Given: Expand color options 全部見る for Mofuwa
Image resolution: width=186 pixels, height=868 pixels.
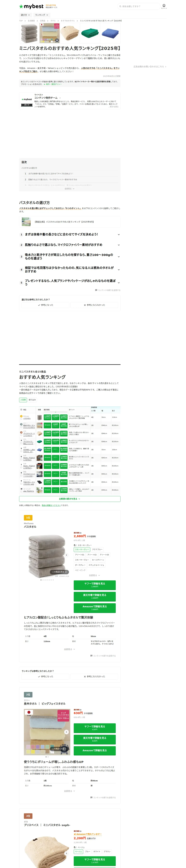Looking at the screenshot, I should pyautogui.click(x=94, y=575).
